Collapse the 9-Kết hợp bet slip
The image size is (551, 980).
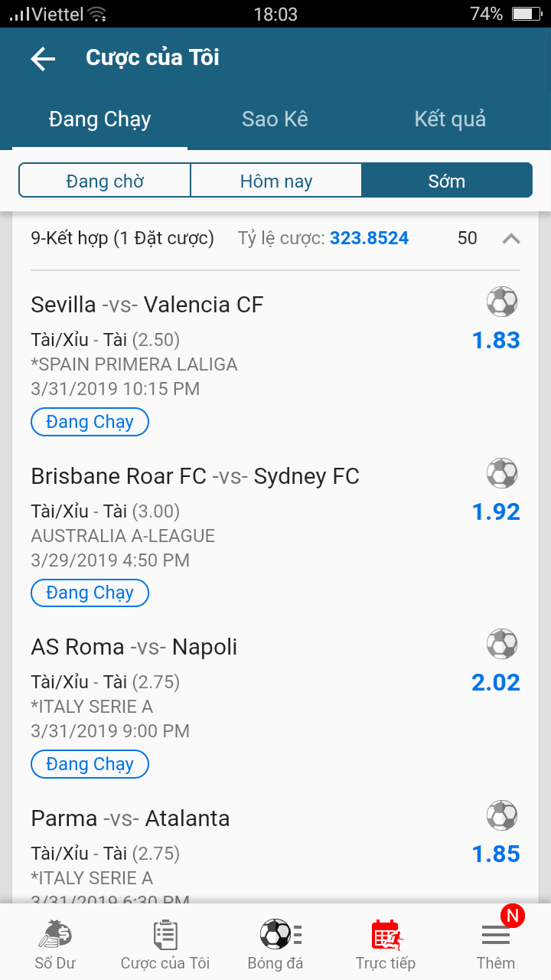point(510,239)
